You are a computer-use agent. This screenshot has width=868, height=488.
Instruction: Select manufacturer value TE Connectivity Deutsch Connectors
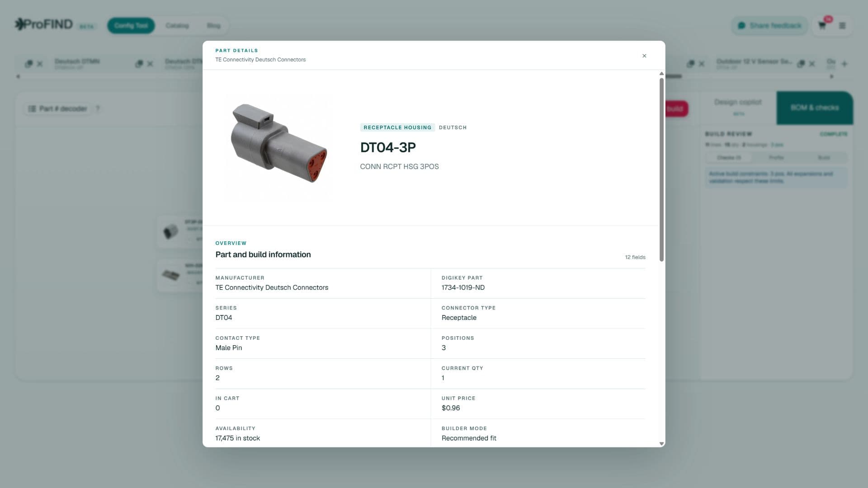[272, 287]
